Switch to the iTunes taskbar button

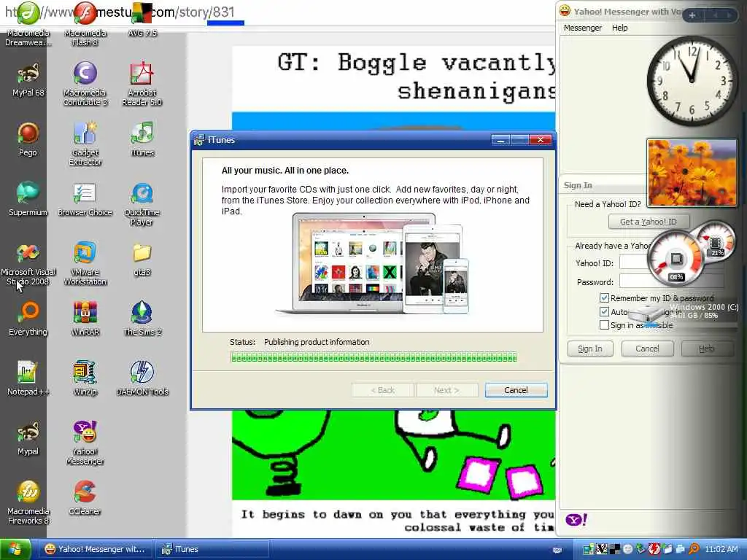point(212,549)
